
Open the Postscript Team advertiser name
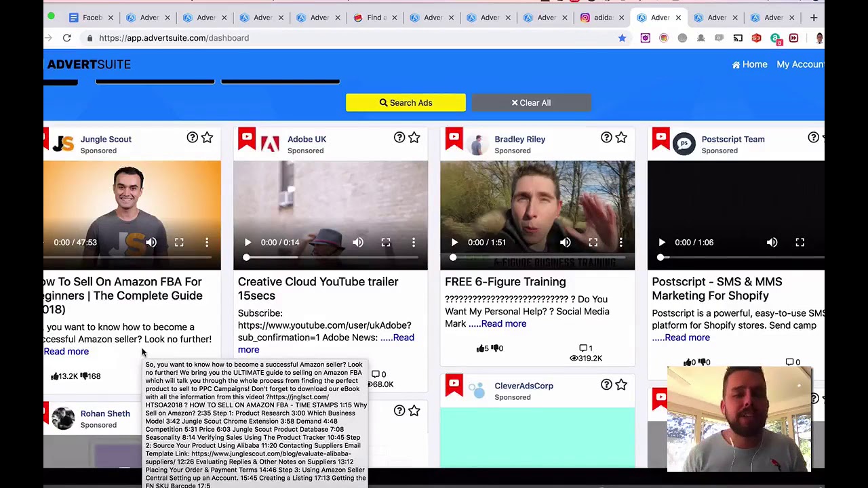tap(733, 139)
